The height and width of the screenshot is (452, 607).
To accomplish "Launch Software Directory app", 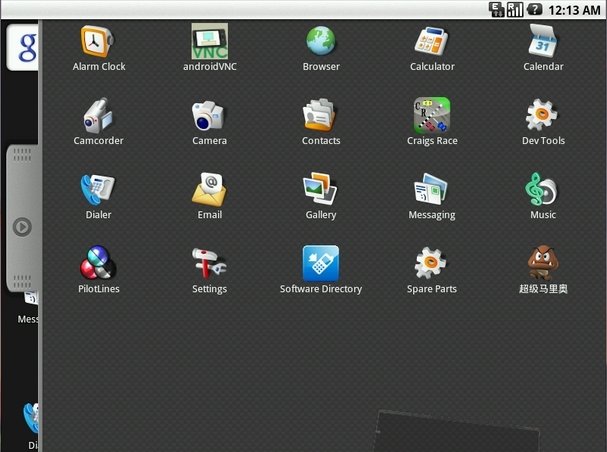I will pyautogui.click(x=321, y=270).
